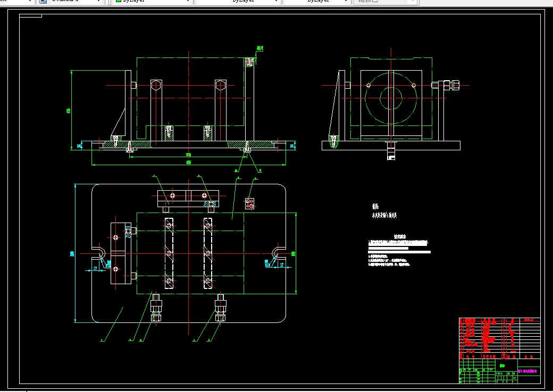This screenshot has height=392, width=553.
Task: Select the left hex bolt head in front view
Action: 155,86
